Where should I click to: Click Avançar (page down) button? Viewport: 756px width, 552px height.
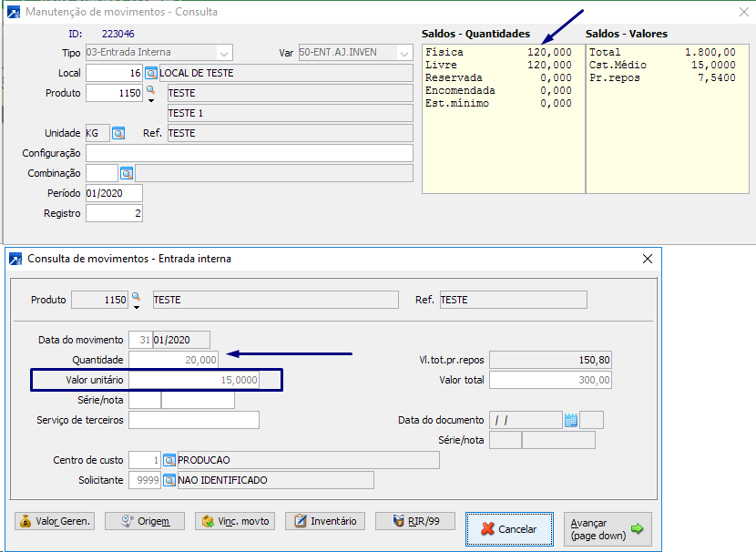608,529
